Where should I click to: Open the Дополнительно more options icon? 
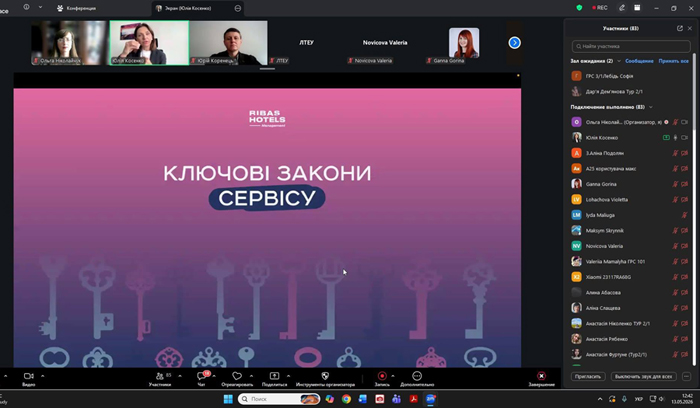[x=417, y=376]
